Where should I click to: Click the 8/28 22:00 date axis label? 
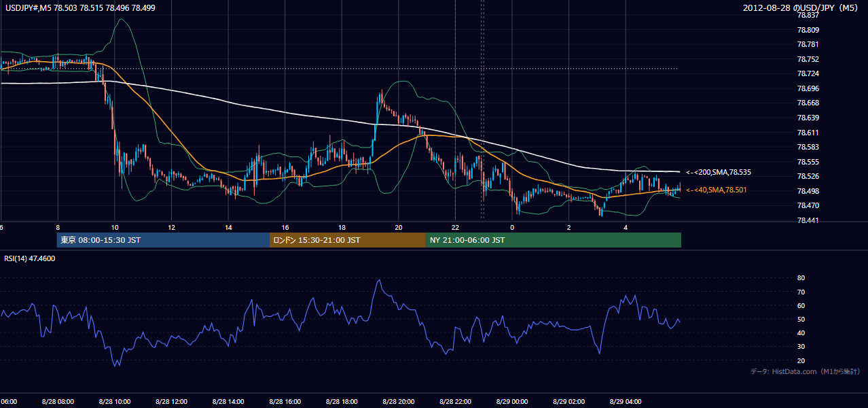pyautogui.click(x=455, y=401)
